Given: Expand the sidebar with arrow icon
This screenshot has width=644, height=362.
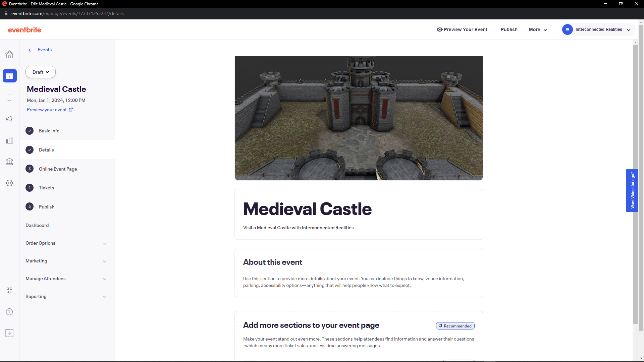Looking at the screenshot, I should pyautogui.click(x=9, y=333).
